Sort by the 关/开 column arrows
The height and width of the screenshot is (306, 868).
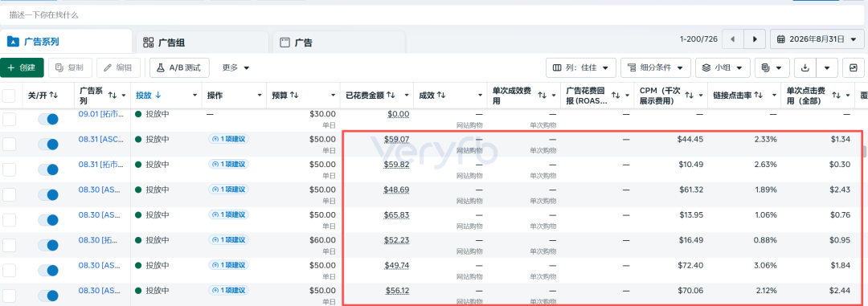tap(54, 96)
